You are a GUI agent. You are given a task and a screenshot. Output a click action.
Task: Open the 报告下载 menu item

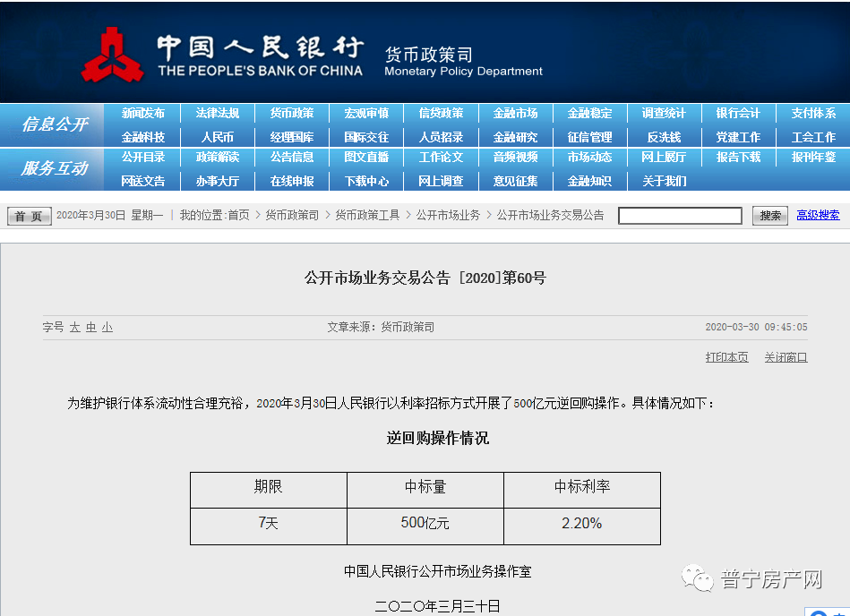click(738, 157)
